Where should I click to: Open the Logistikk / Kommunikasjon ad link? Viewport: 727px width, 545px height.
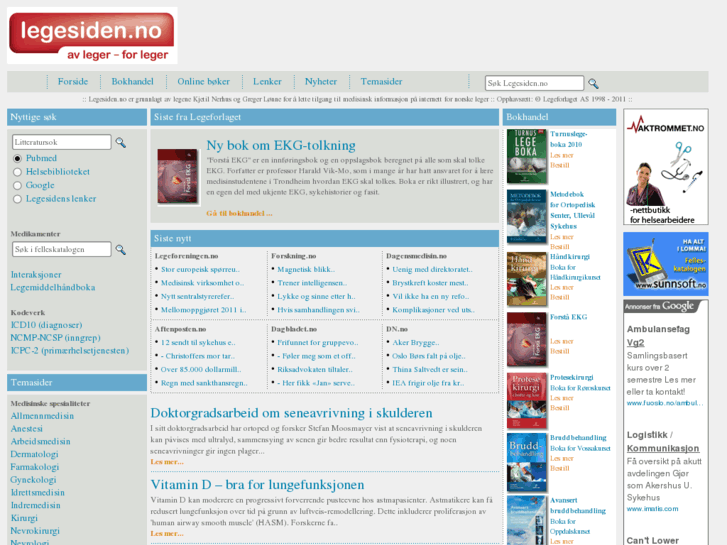pos(663,442)
